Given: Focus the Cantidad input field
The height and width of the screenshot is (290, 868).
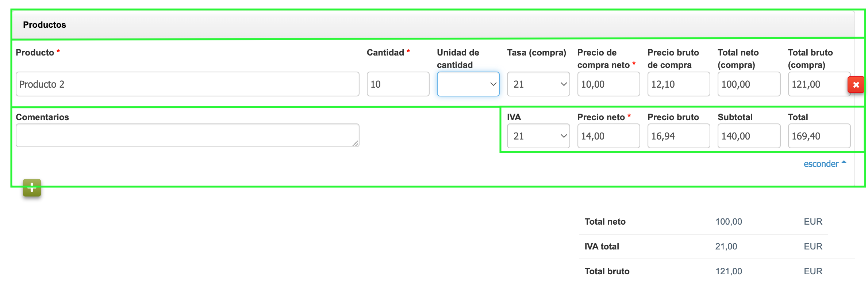Looking at the screenshot, I should coord(398,84).
